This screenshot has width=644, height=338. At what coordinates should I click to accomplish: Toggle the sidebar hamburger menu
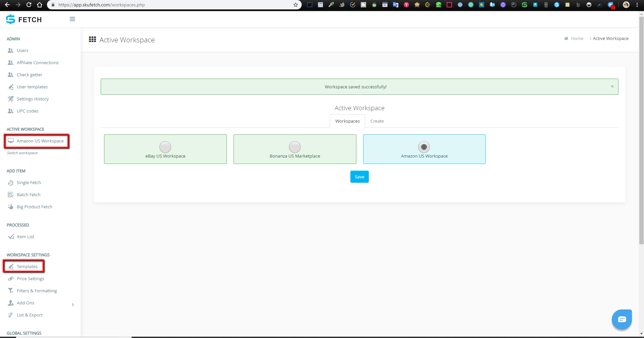pos(72,19)
